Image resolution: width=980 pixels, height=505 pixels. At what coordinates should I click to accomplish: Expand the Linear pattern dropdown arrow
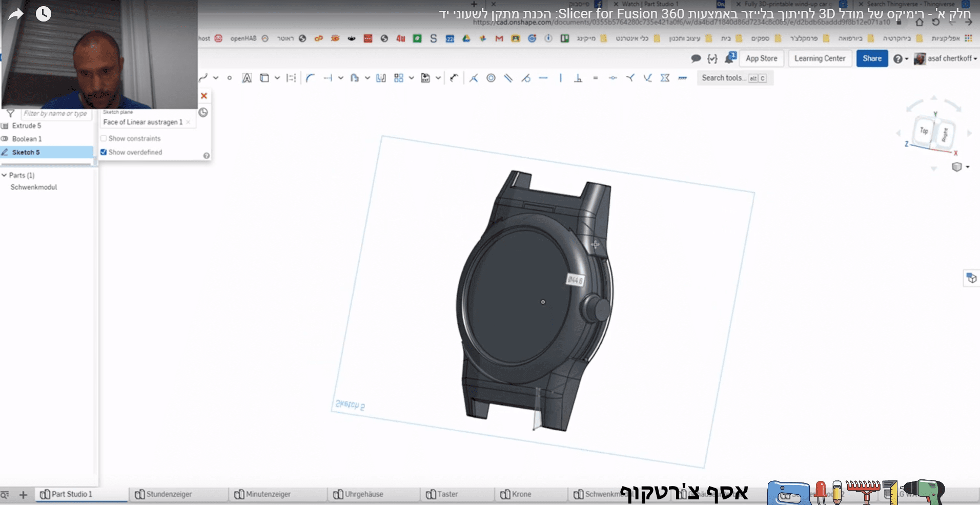coord(412,78)
